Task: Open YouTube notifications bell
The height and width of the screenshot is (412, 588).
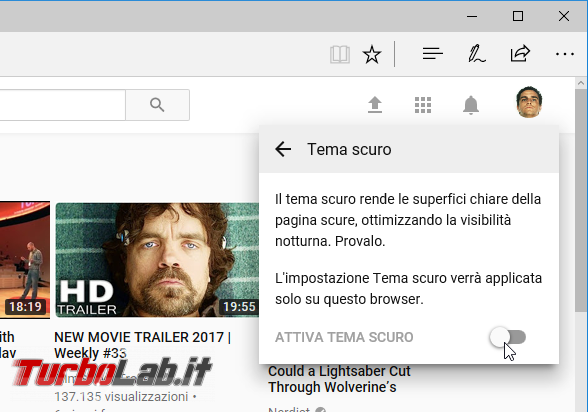Action: 471,105
